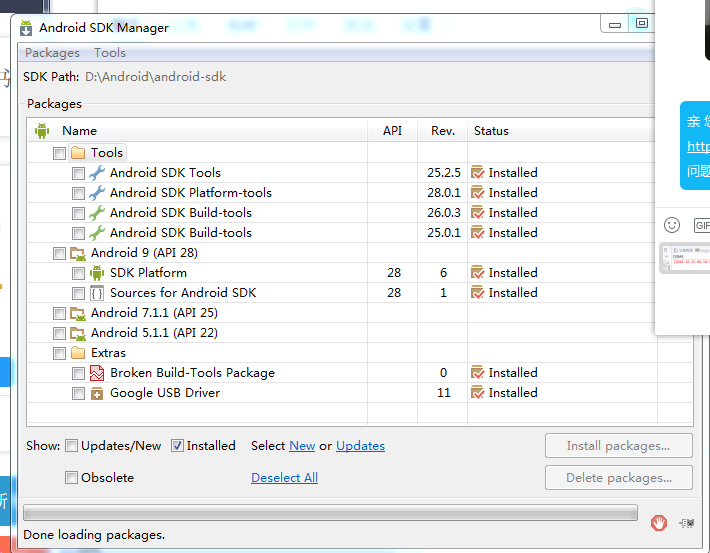Click the installed status icon for Google USB Driver
The image size is (710, 553).
pos(478,393)
